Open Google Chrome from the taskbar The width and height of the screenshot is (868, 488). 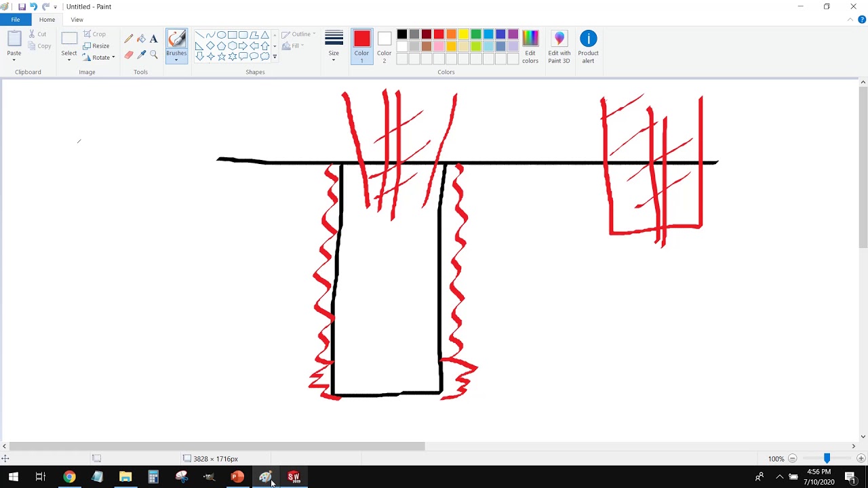pos(69,477)
